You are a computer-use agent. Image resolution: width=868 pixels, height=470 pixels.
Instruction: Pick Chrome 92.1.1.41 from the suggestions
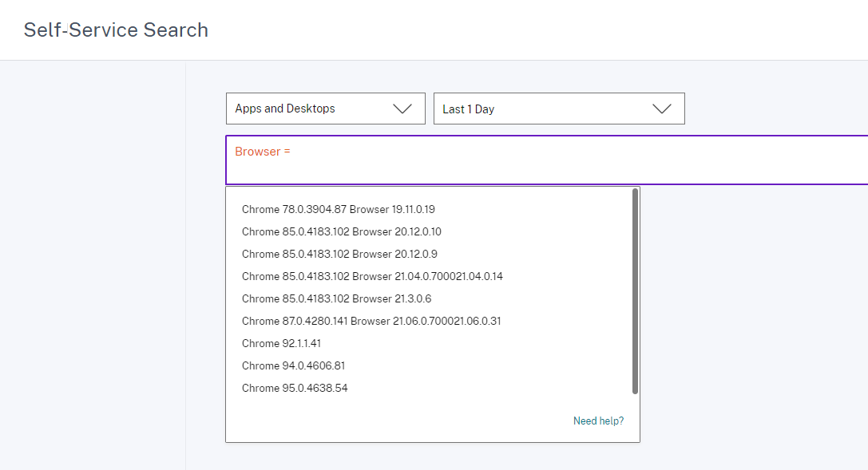coord(281,343)
